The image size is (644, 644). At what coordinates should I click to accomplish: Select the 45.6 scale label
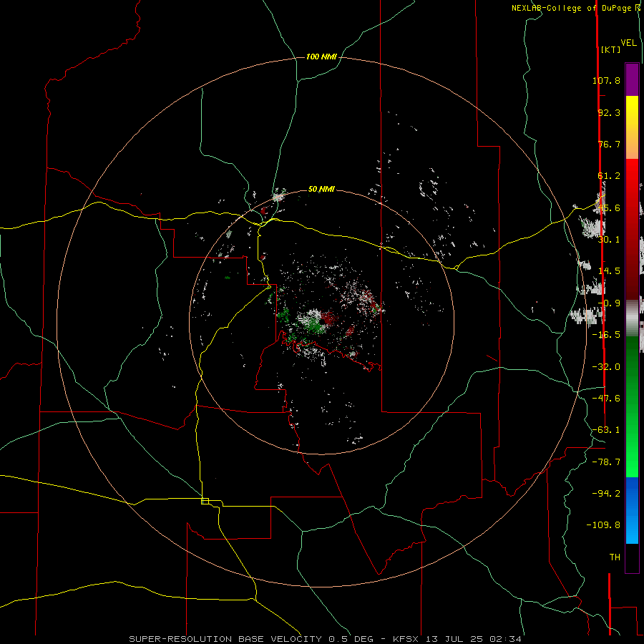click(609, 208)
